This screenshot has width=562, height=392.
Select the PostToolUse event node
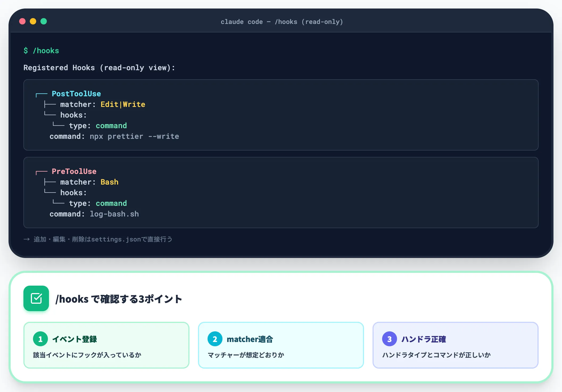tap(76, 94)
